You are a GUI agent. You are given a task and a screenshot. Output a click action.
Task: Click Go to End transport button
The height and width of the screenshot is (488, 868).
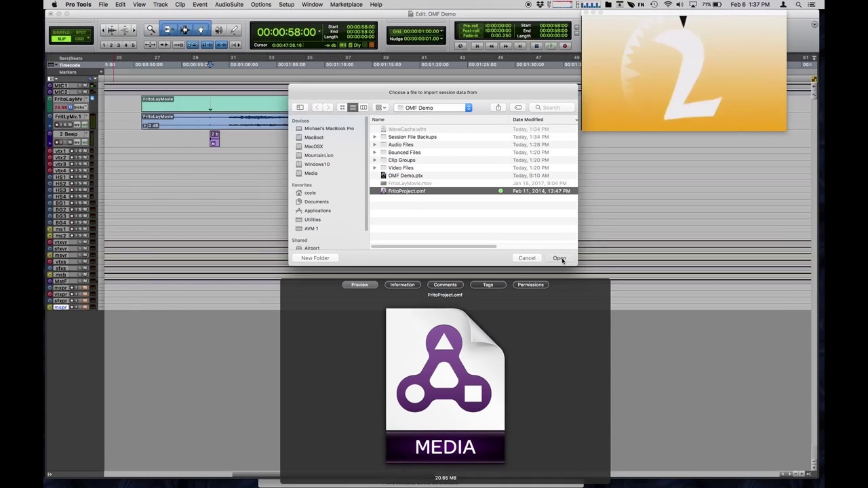click(519, 46)
